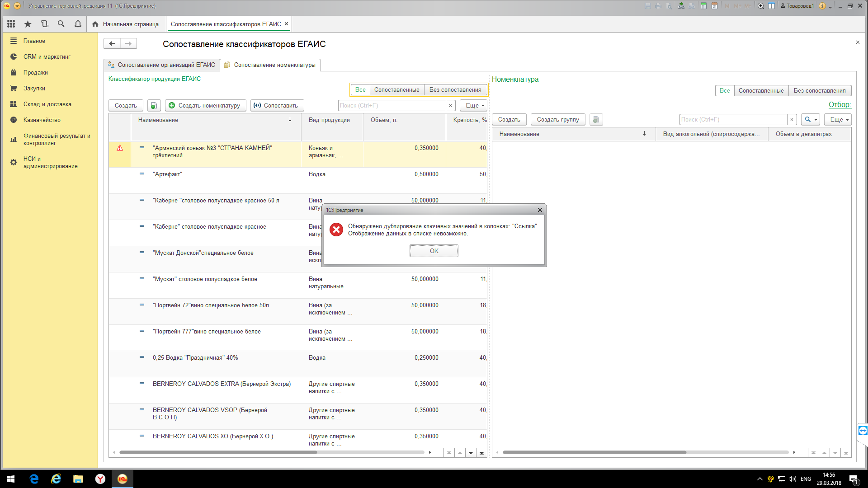868x488 pixels.
Task: Close the error dialog with the X
Action: click(x=540, y=210)
